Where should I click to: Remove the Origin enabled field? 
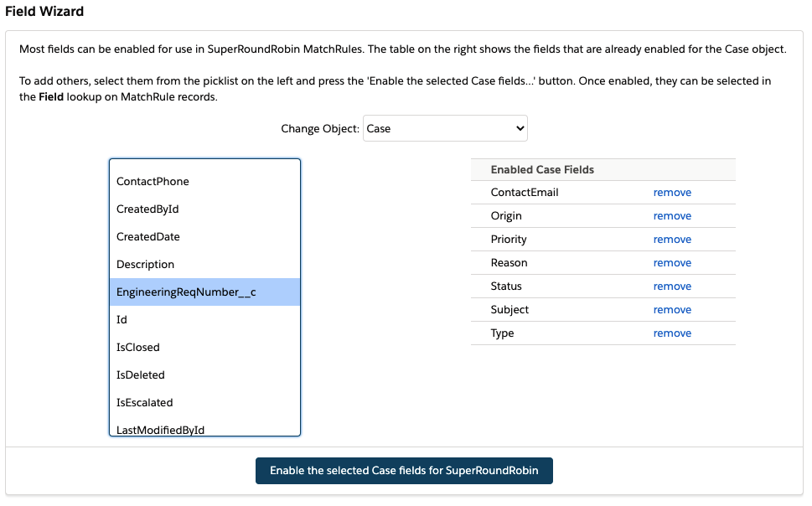click(672, 216)
